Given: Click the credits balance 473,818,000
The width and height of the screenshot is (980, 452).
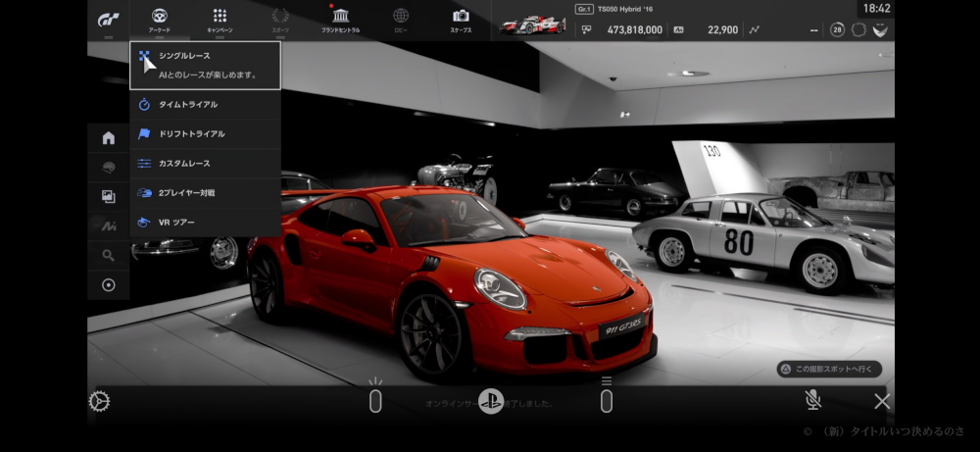Looking at the screenshot, I should coord(635,29).
